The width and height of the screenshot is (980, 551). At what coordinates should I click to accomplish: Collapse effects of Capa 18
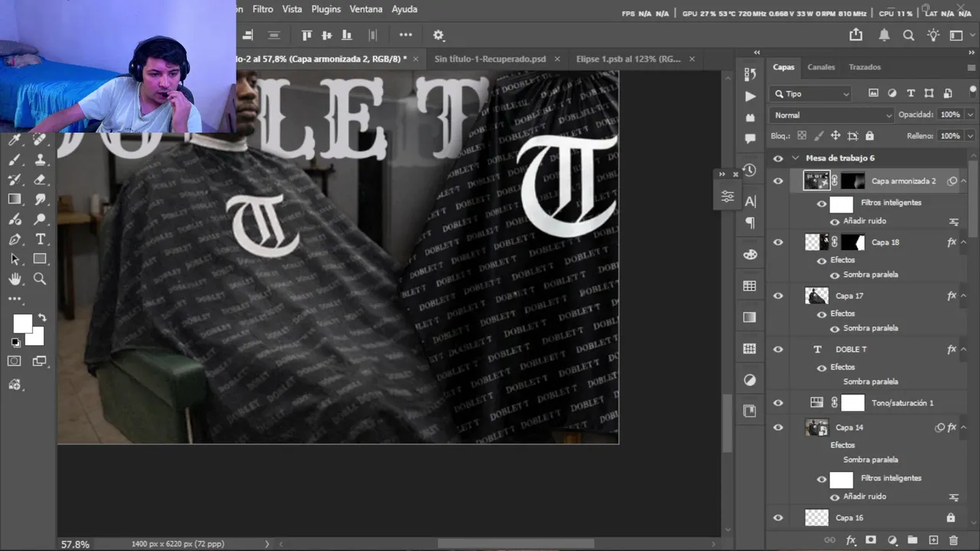[963, 243]
